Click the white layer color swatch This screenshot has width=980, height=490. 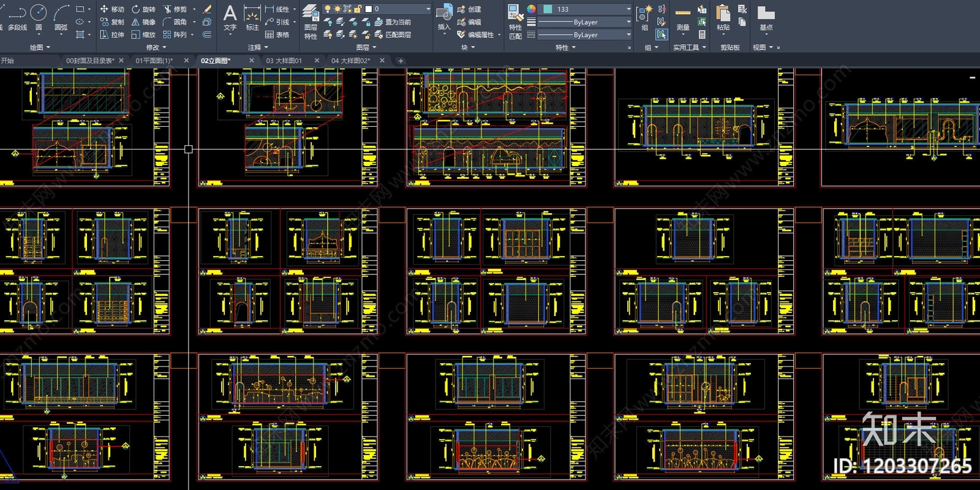click(x=368, y=9)
